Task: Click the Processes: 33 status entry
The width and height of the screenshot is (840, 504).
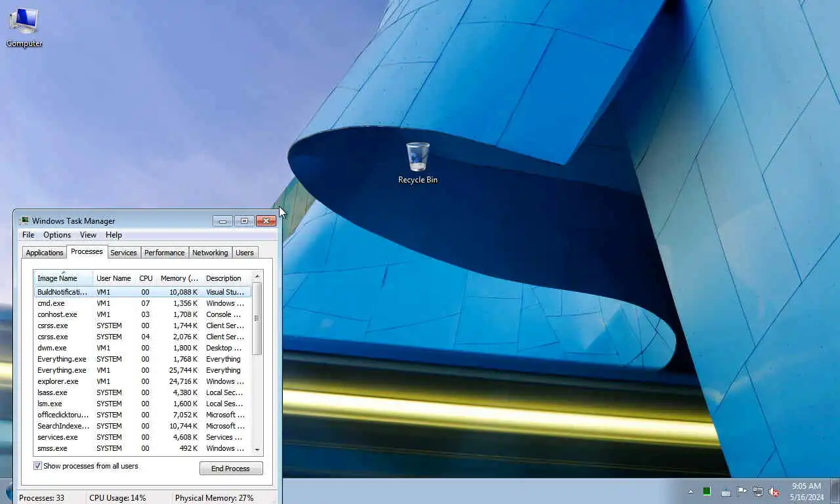Action: (42, 498)
